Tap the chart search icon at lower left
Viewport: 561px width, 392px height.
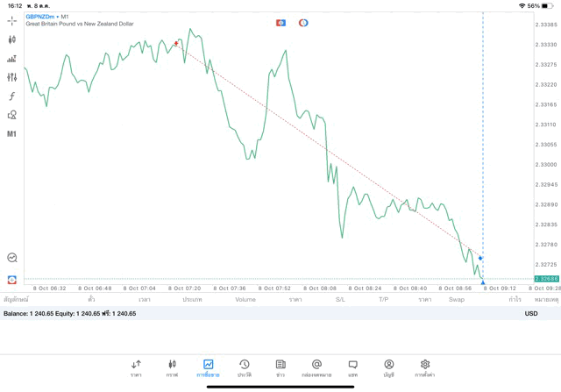click(11, 258)
